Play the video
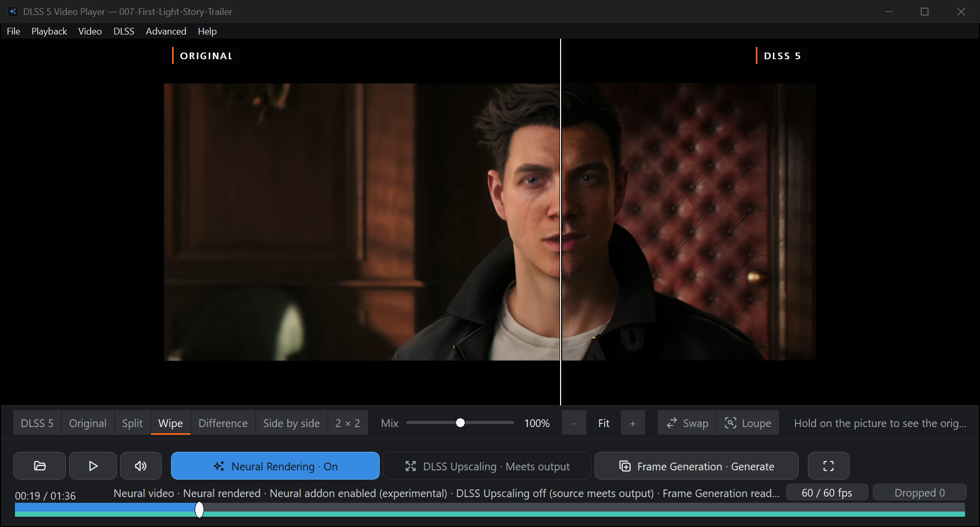This screenshot has height=527, width=980. click(93, 466)
